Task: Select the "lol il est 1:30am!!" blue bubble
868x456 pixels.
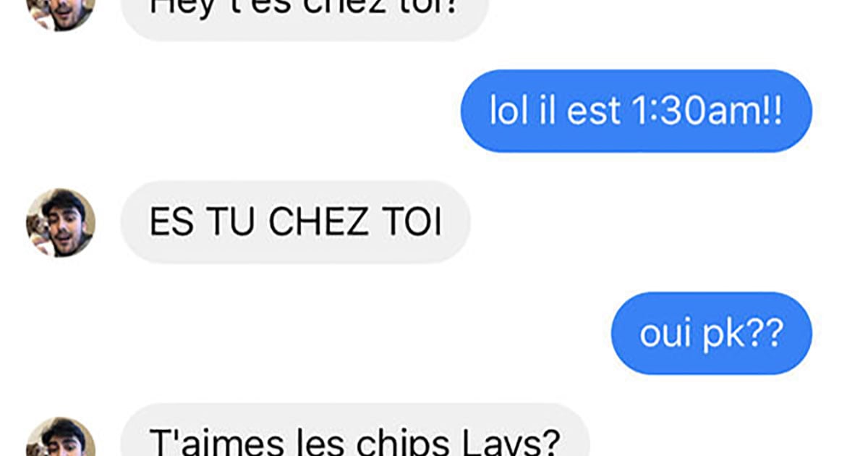Action: (x=636, y=111)
